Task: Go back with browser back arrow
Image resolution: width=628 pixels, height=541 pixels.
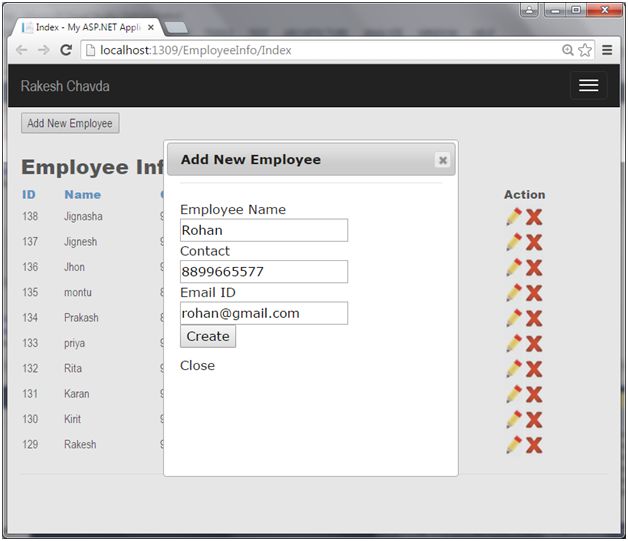Action: 22,50
